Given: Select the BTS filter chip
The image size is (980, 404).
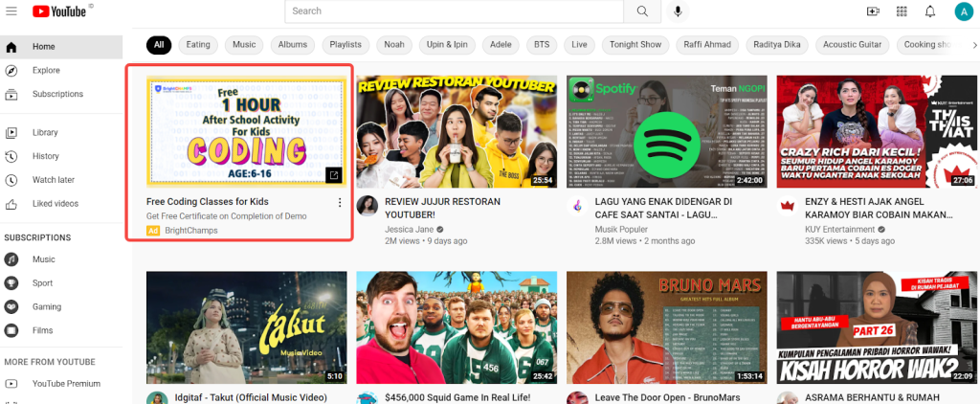Looking at the screenshot, I should click(542, 45).
